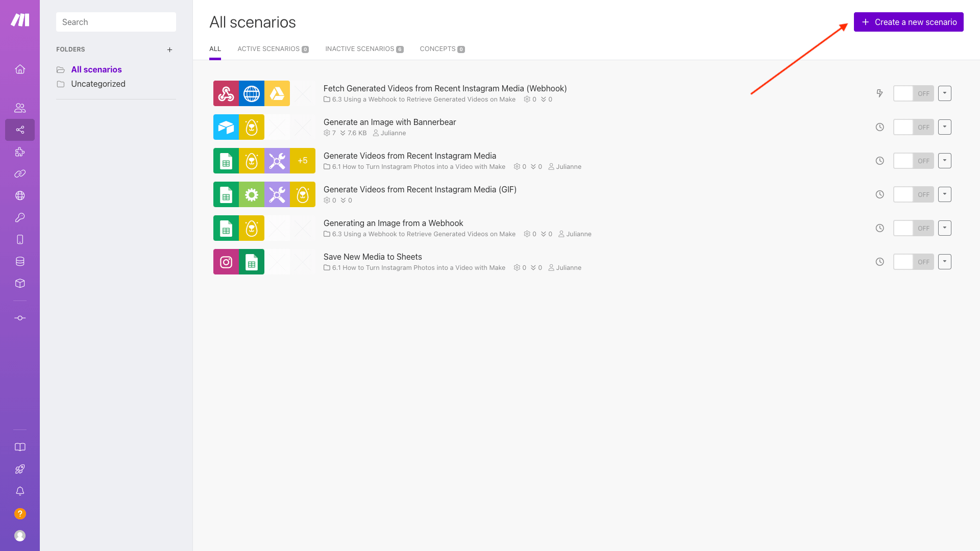Click Create a new scenario button
The image size is (980, 551).
909,22
